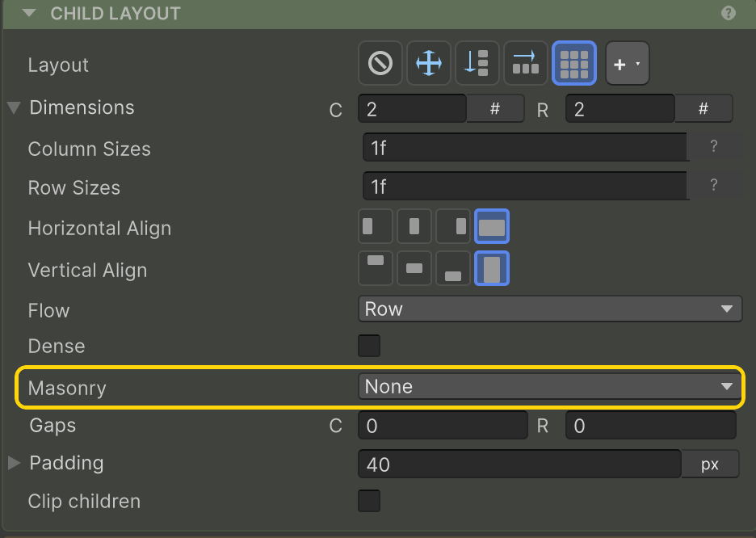Expand the Padding section
The image size is (756, 538).
tap(14, 463)
